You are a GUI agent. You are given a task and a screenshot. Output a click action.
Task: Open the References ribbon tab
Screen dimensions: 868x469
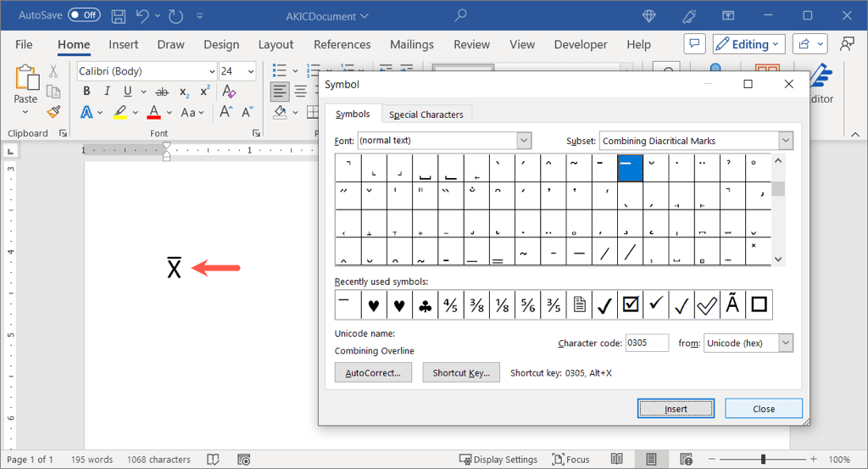point(342,44)
